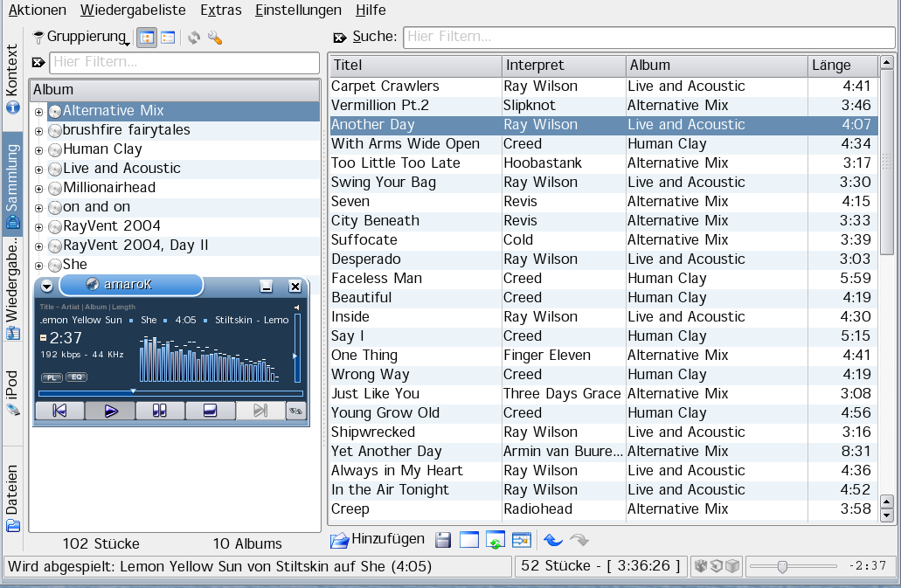Screen dimensions: 901x588
Task: Toggle EQ equalizer button in player
Action: (x=76, y=377)
